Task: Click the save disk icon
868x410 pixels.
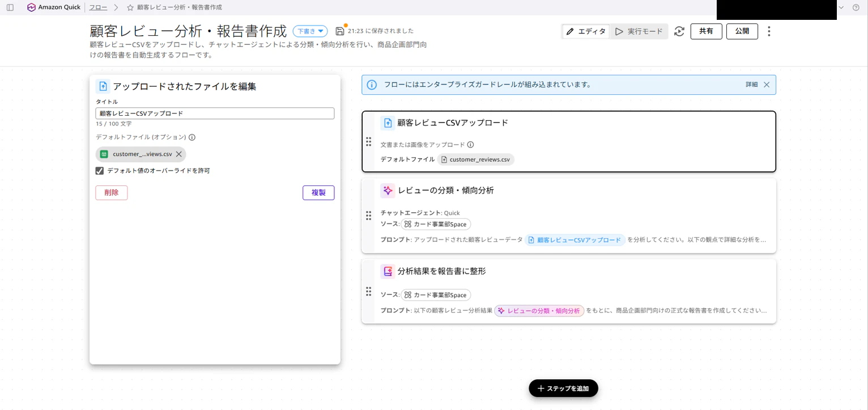Action: coord(340,31)
